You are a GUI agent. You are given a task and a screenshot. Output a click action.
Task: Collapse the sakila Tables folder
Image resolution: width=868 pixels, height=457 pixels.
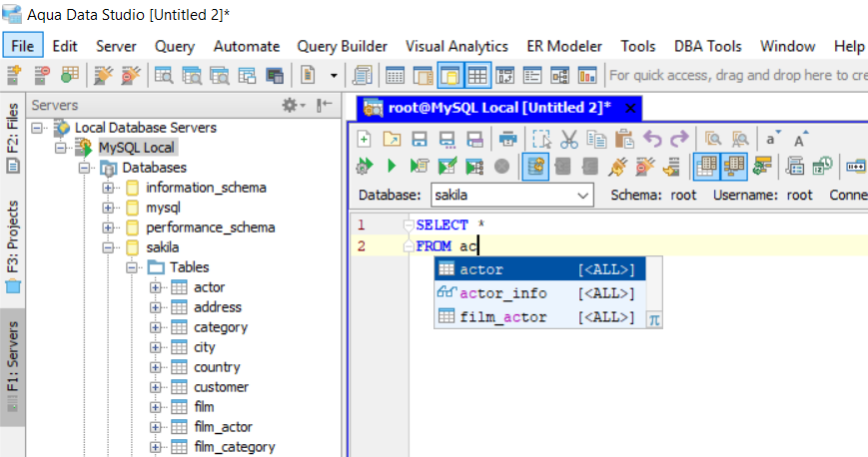point(132,267)
